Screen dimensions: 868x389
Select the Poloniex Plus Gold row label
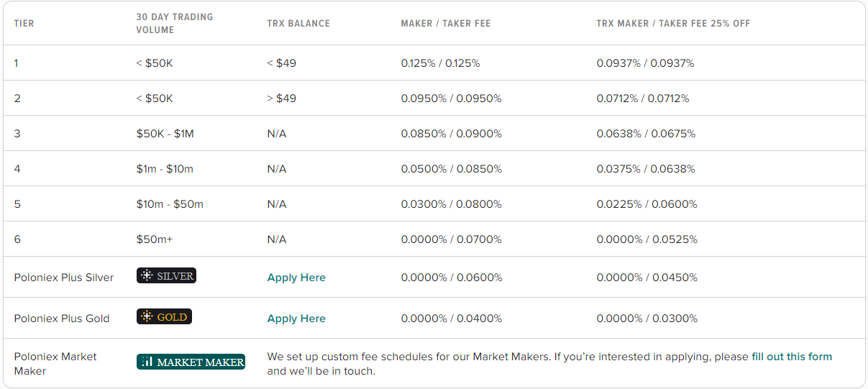click(x=62, y=319)
